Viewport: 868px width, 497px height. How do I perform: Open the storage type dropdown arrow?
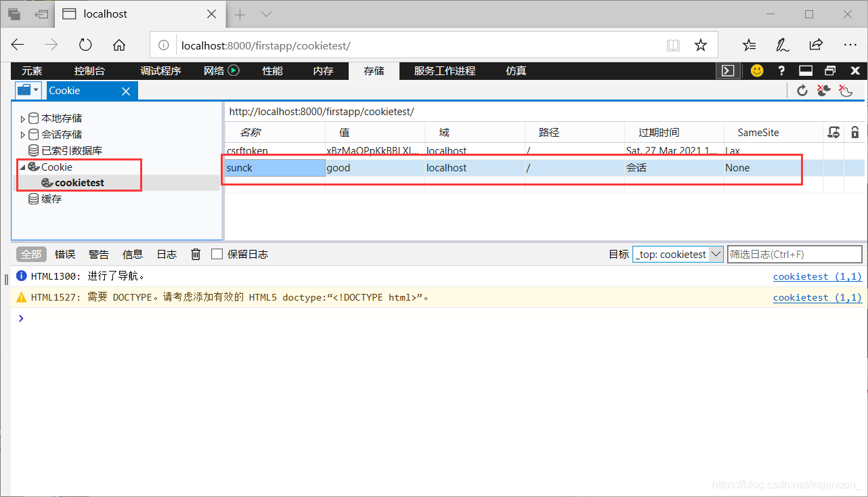(36, 91)
